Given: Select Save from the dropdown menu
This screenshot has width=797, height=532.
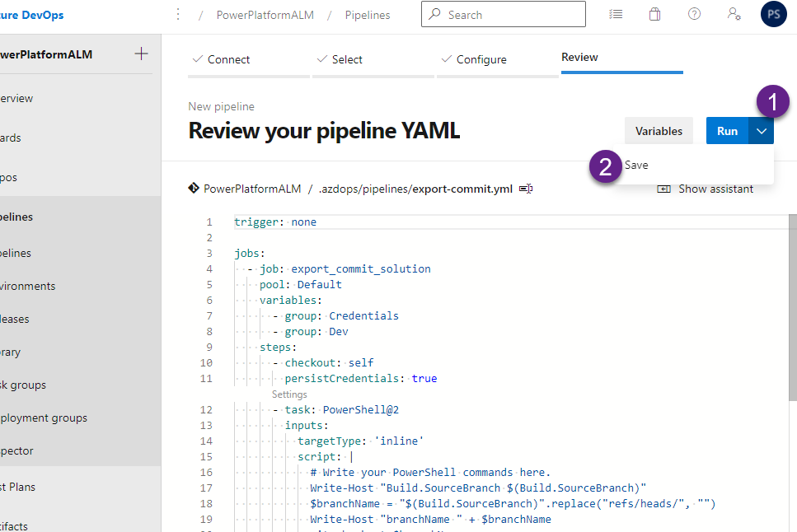Looking at the screenshot, I should click(x=636, y=165).
